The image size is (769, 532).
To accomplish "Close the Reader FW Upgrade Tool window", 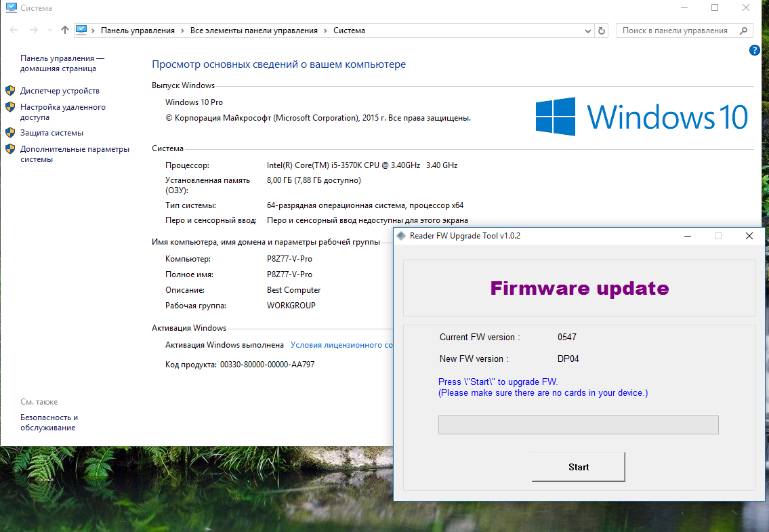I will tap(749, 236).
